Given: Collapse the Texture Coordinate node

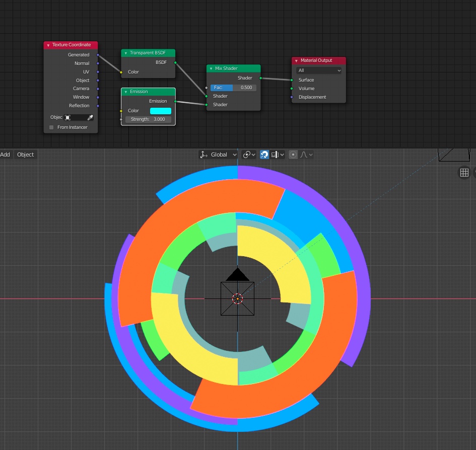Looking at the screenshot, I should [48, 45].
